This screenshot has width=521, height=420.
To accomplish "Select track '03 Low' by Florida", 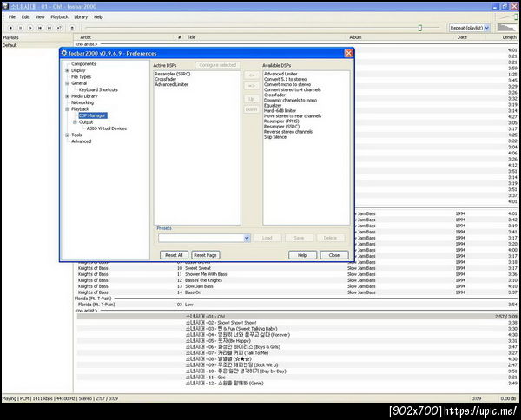I will coord(297,305).
